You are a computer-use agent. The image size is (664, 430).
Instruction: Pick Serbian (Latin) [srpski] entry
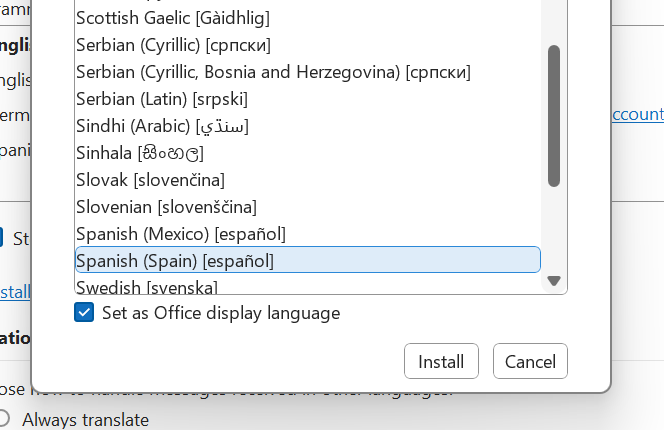pos(162,99)
